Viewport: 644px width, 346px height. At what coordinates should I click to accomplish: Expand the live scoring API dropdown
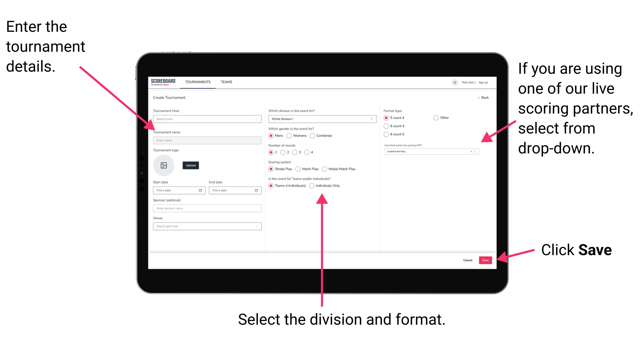[477, 152]
